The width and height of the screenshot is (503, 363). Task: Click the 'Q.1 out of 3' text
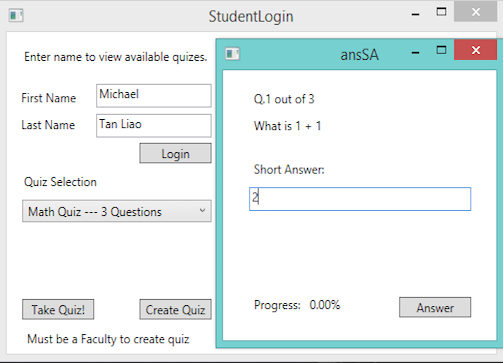click(284, 99)
